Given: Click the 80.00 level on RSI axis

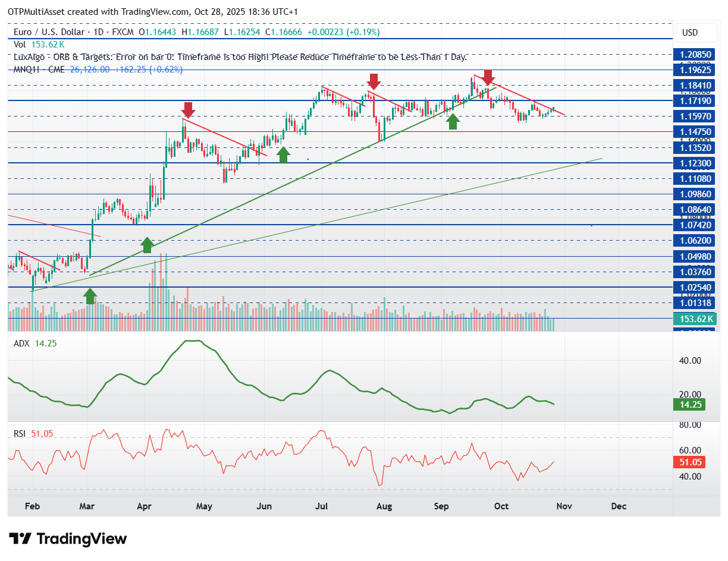Looking at the screenshot, I should pos(690,425).
